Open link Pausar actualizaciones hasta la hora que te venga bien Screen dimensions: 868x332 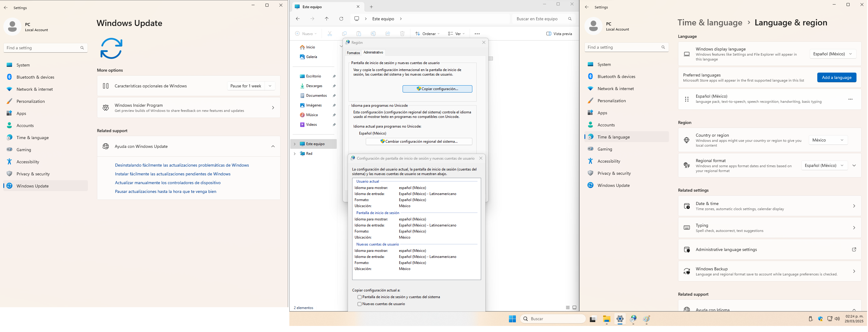pyautogui.click(x=166, y=192)
